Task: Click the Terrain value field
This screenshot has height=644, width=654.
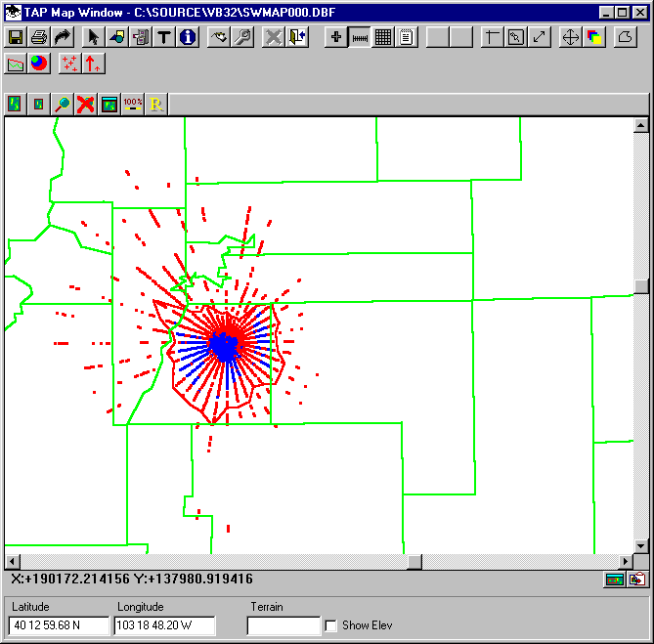Action: pos(283,625)
